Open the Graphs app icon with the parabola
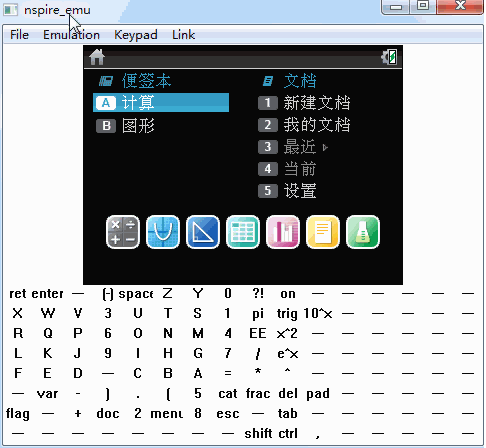Screen dimensions: 486x448 (163, 232)
